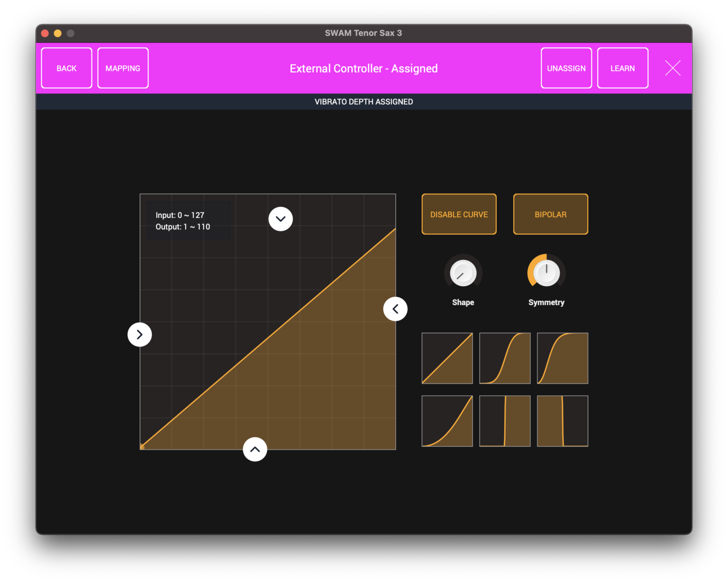Toggle the Learn mode
728x582 pixels.
point(622,68)
